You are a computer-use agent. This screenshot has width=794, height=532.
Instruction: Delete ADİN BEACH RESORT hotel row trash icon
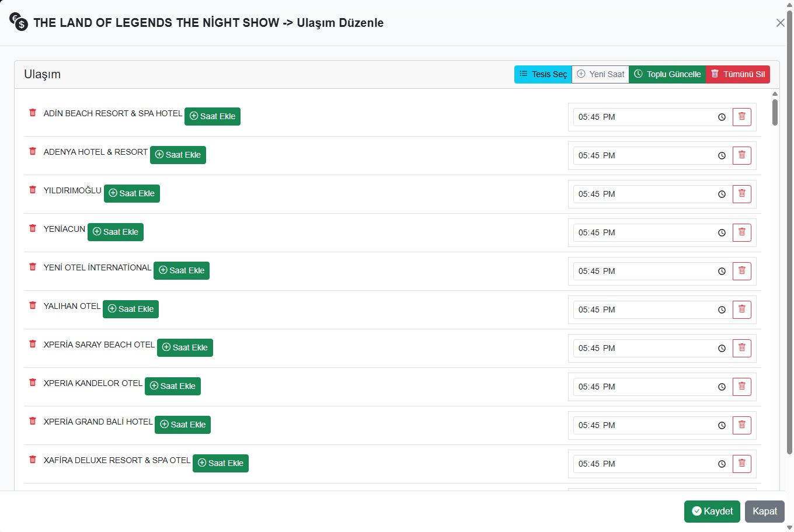click(33, 113)
